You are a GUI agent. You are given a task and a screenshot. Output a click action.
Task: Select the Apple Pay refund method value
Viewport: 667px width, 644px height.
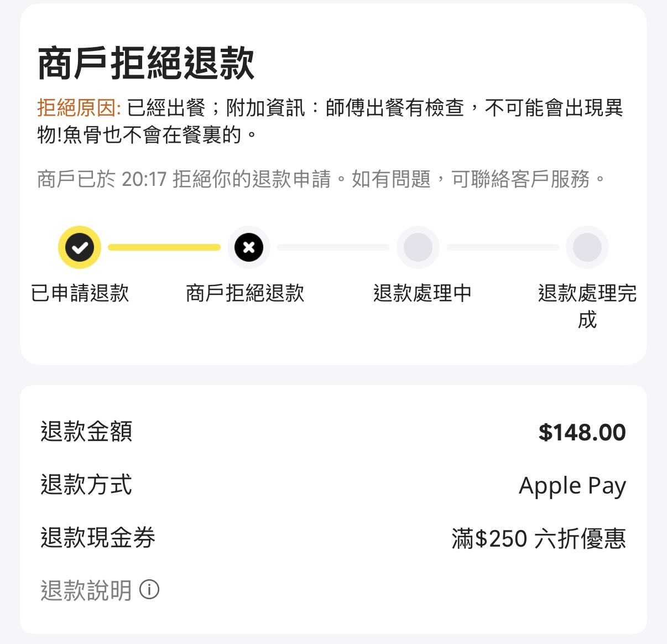pyautogui.click(x=572, y=486)
